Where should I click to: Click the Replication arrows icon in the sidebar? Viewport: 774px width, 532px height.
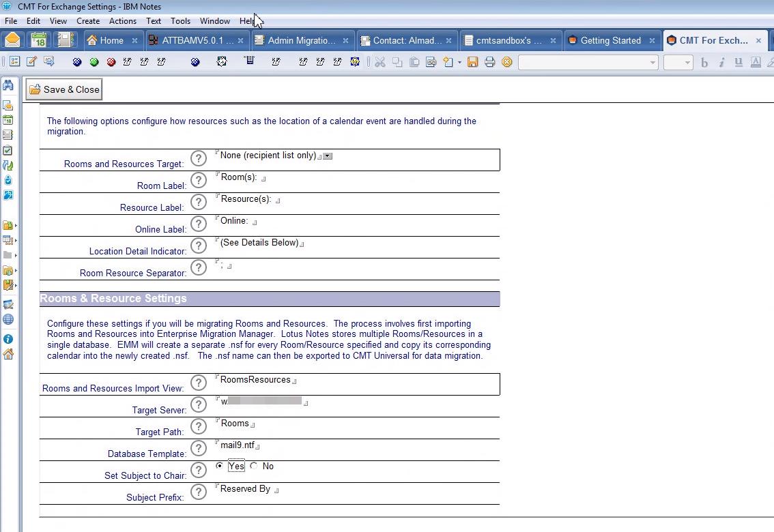8,165
